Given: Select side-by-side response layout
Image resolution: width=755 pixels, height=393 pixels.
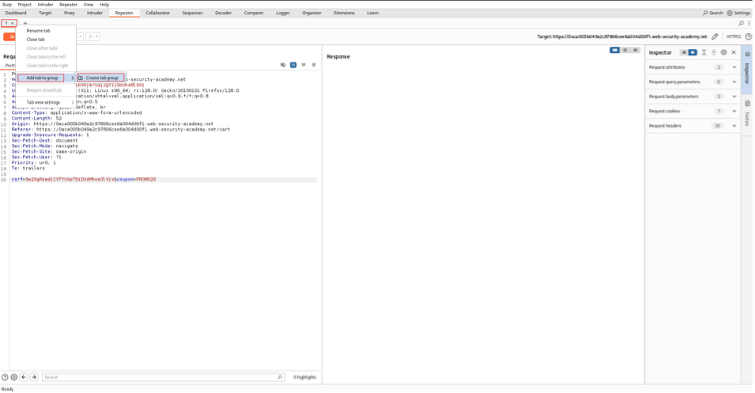Looking at the screenshot, I should point(615,50).
